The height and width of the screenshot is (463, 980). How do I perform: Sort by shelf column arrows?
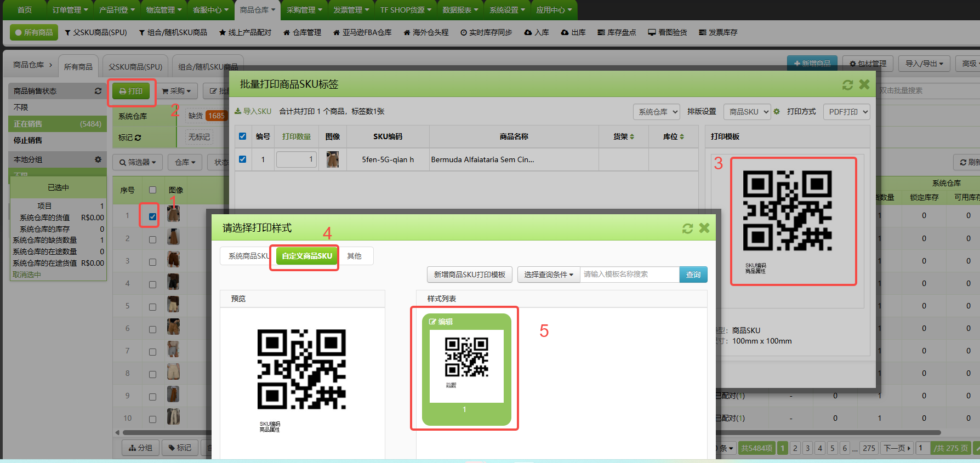(631, 137)
